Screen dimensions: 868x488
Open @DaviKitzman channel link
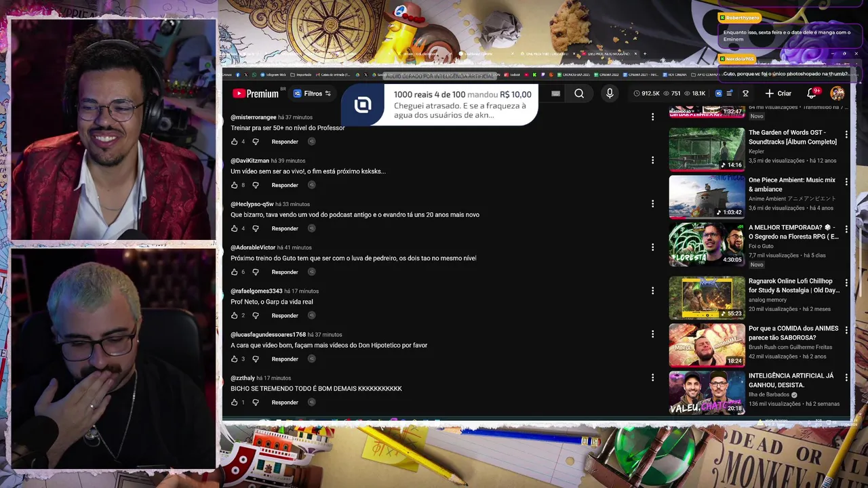pos(250,161)
